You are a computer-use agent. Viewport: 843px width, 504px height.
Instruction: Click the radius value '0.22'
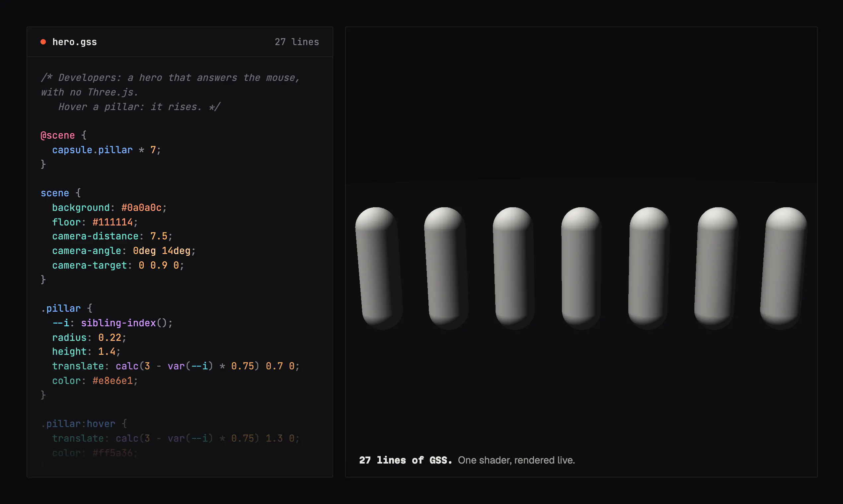pyautogui.click(x=110, y=337)
